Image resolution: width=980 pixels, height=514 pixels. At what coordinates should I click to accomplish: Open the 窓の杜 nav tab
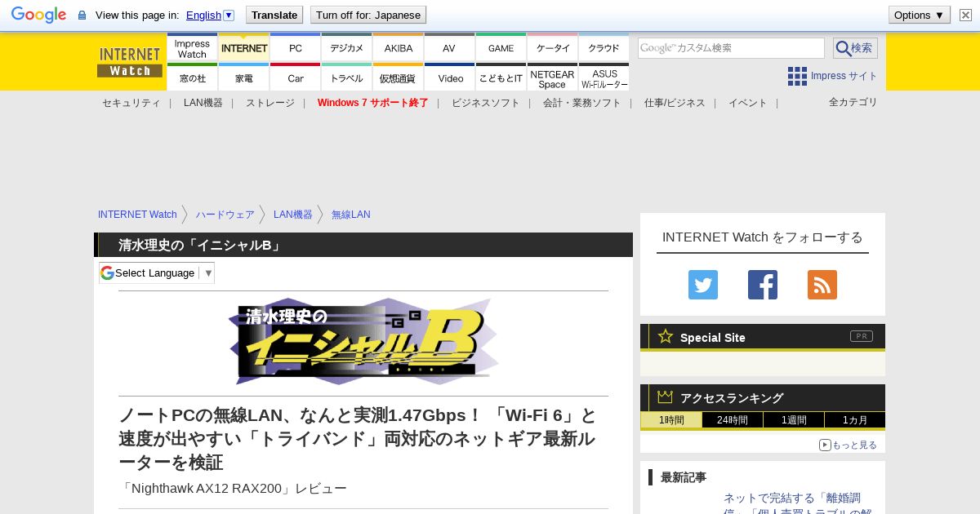click(x=192, y=78)
